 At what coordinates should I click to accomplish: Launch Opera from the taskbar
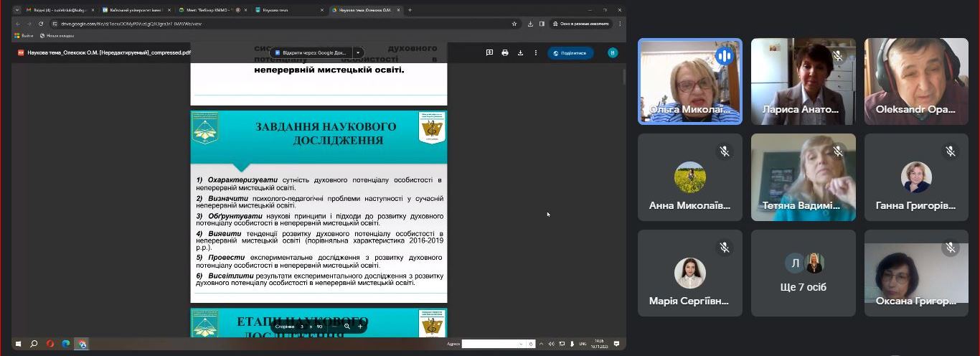pyautogui.click(x=50, y=344)
